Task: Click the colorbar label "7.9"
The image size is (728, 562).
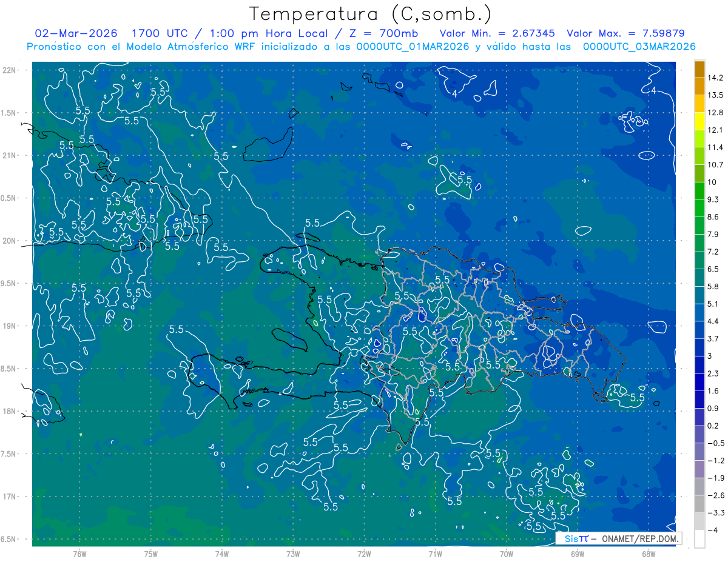Action: [713, 235]
